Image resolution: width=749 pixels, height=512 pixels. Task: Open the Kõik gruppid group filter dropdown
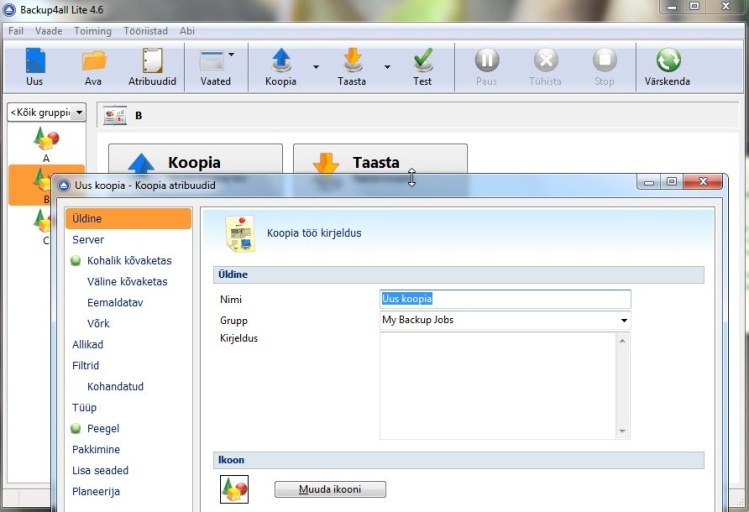point(79,113)
